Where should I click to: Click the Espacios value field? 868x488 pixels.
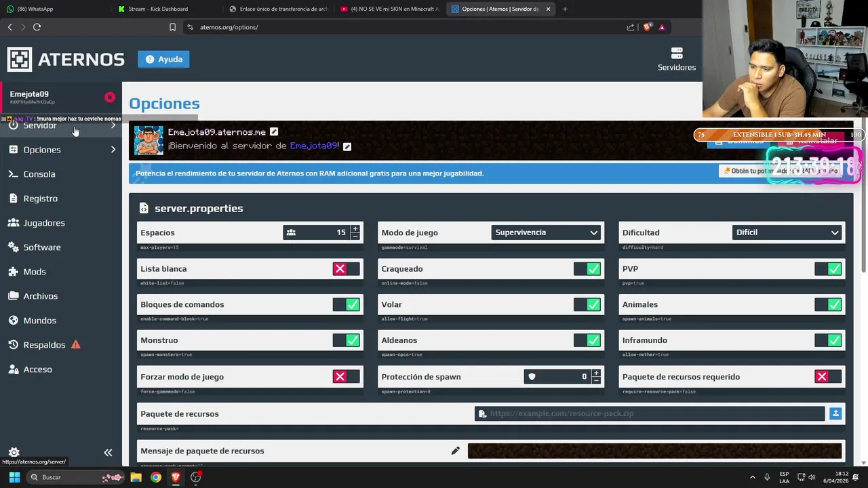317,232
